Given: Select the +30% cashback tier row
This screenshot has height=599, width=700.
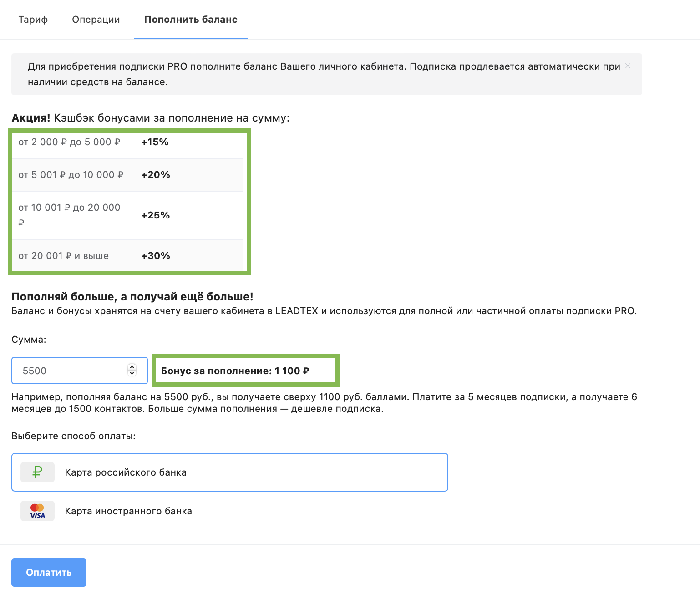Looking at the screenshot, I should pyautogui.click(x=129, y=256).
